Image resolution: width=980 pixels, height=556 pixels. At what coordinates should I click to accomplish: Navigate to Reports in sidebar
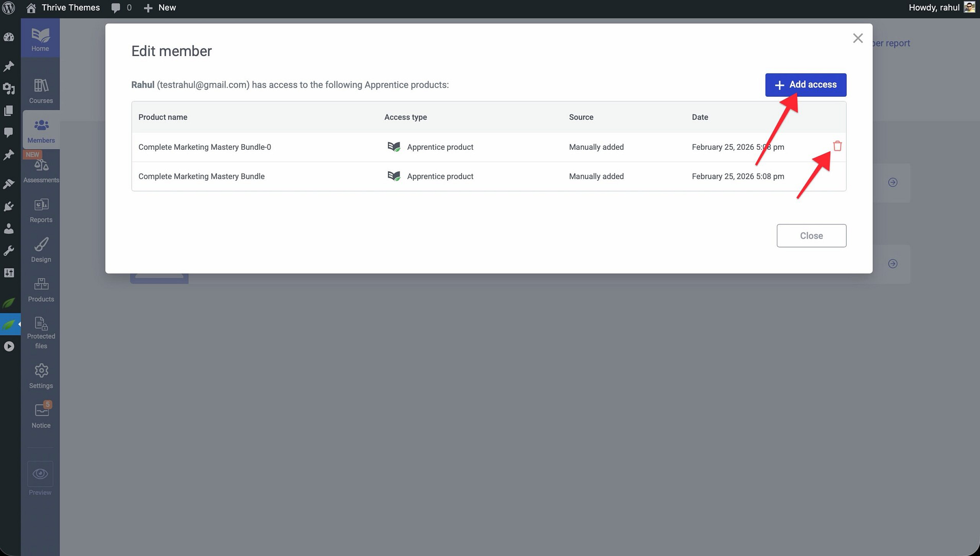coord(41,211)
